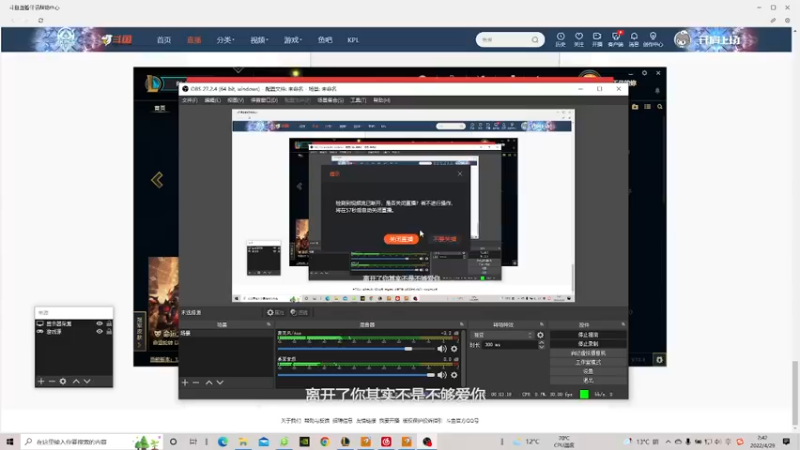Open the 游戏 dropdown in Douyu navigation
Screen dimensions: 800x450
[x=293, y=40]
